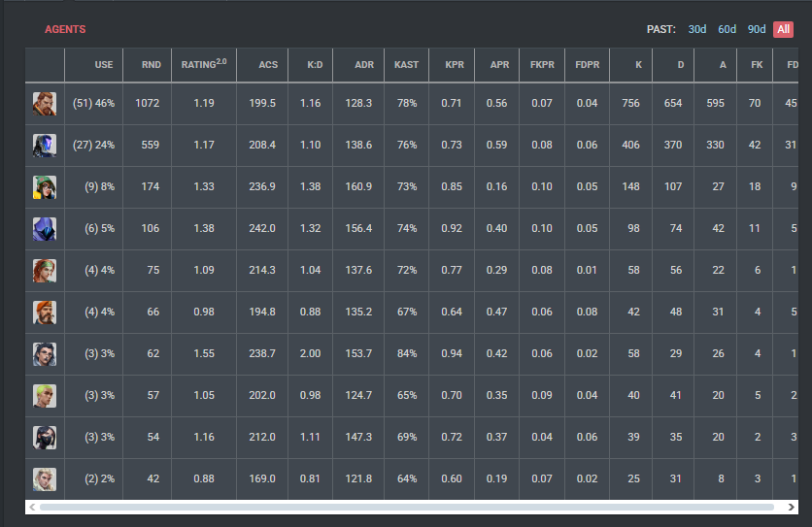Click the 65% KAST value
Viewport: 812px width, 527px height.
[x=407, y=396]
